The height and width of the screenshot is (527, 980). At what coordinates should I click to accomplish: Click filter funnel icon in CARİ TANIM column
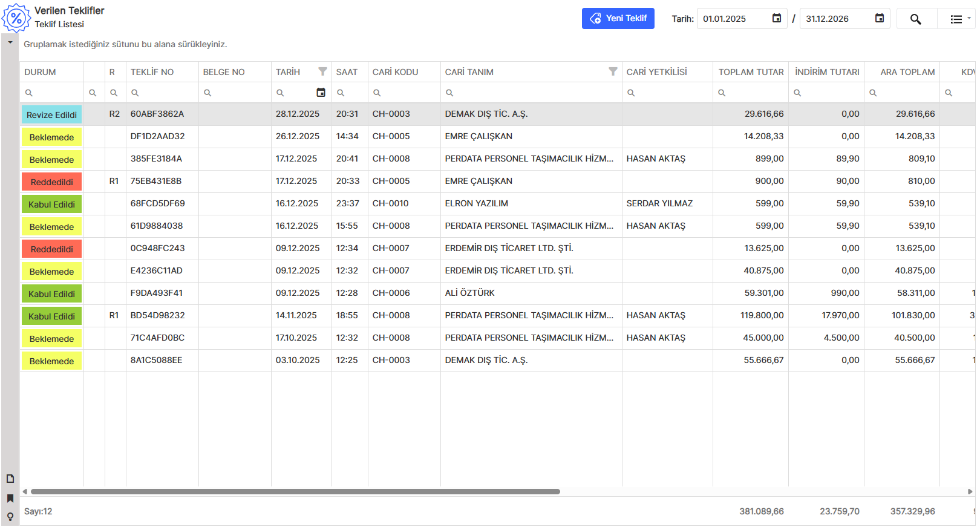pyautogui.click(x=613, y=72)
